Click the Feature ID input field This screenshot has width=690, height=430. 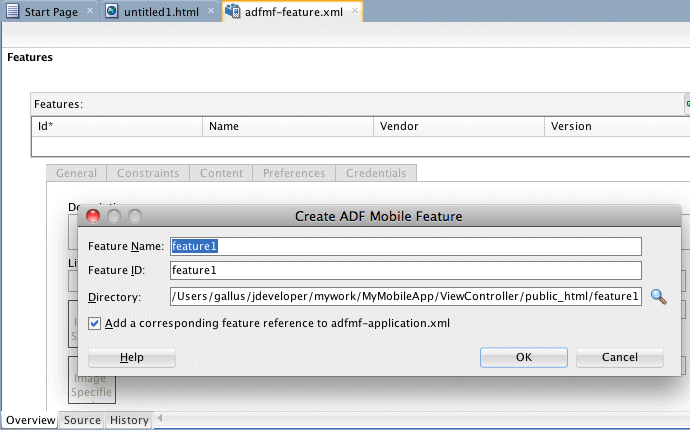[406, 270]
